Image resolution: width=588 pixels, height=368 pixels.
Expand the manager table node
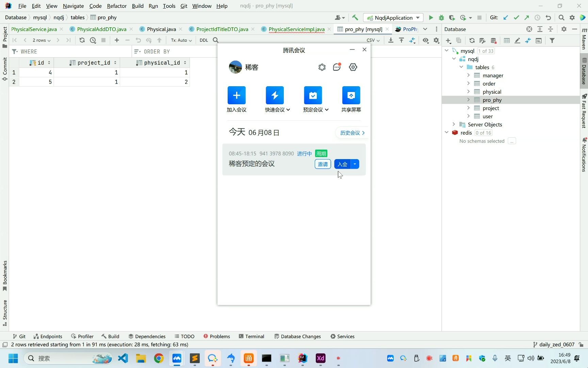[469, 75]
